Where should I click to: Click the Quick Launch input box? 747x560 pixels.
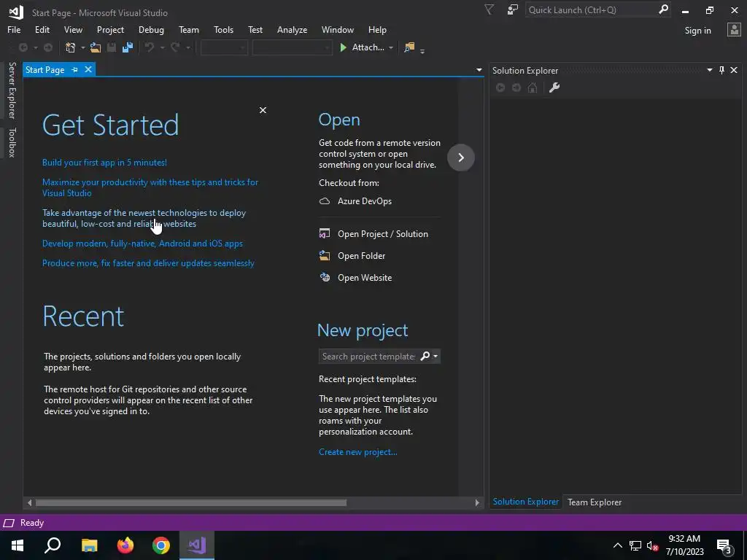point(592,9)
